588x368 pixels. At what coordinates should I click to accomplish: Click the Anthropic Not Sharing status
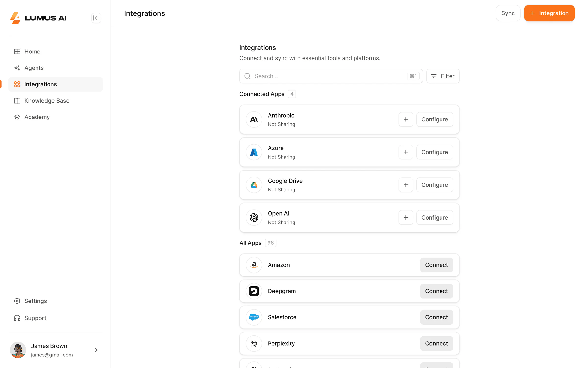click(x=281, y=124)
